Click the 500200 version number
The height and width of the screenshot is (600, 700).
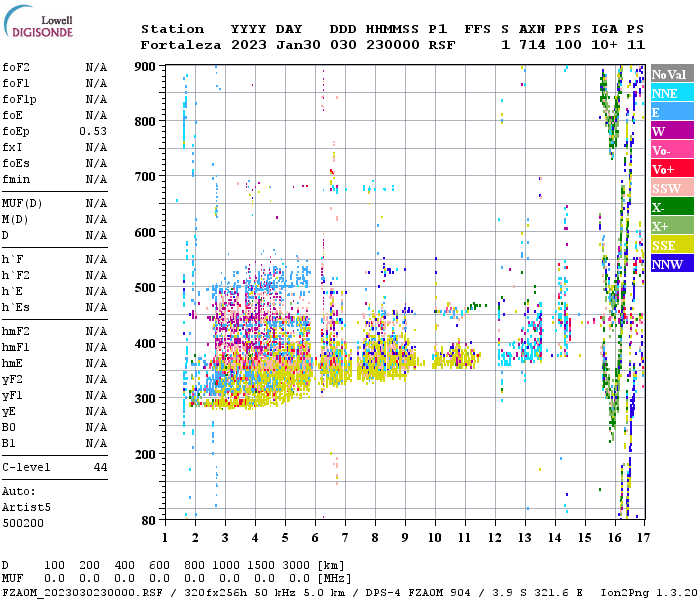tap(23, 523)
